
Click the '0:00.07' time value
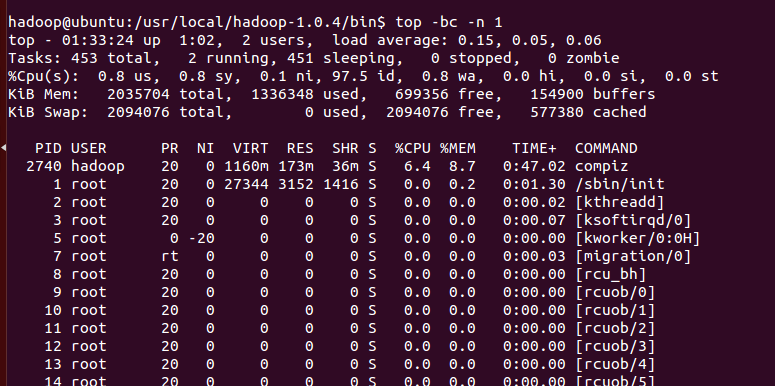pos(534,220)
